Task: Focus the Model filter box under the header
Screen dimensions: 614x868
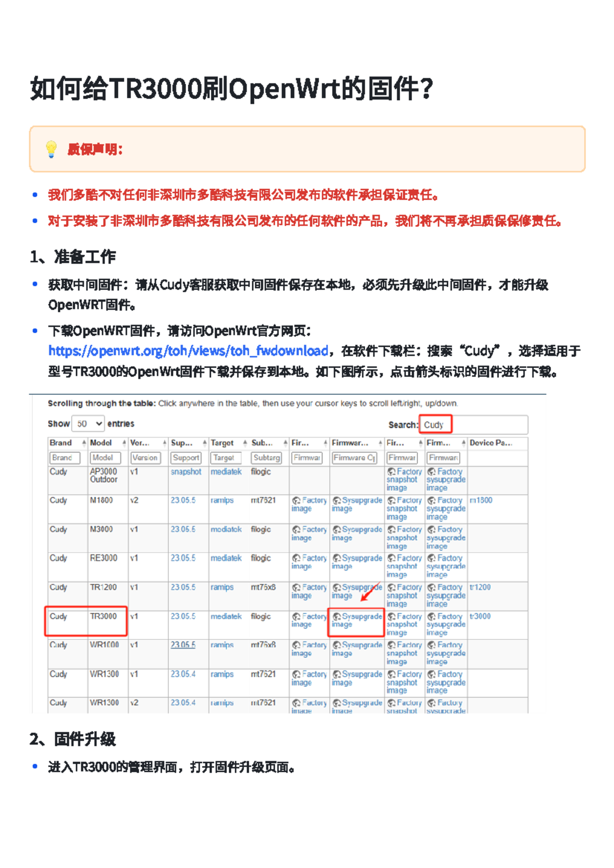Action: pyautogui.click(x=105, y=458)
